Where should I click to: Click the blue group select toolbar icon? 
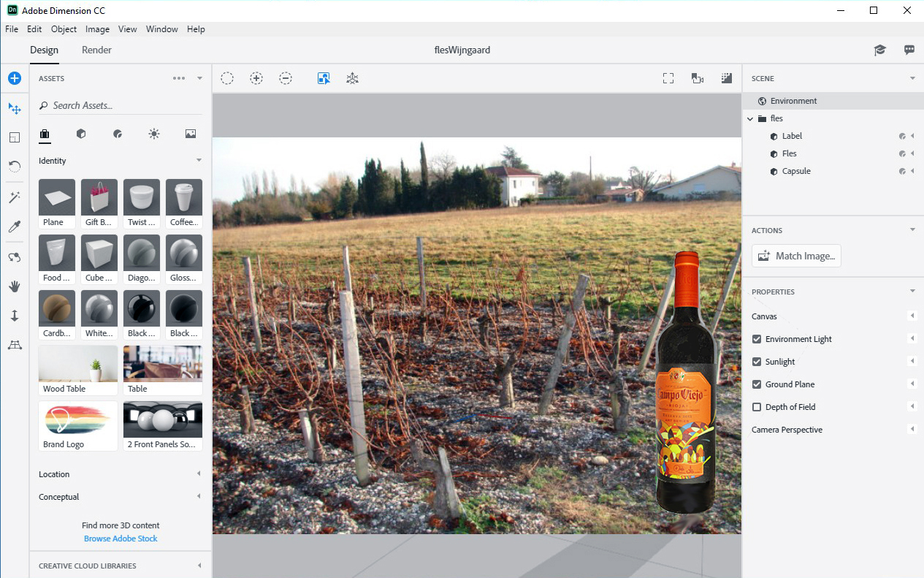(x=324, y=78)
